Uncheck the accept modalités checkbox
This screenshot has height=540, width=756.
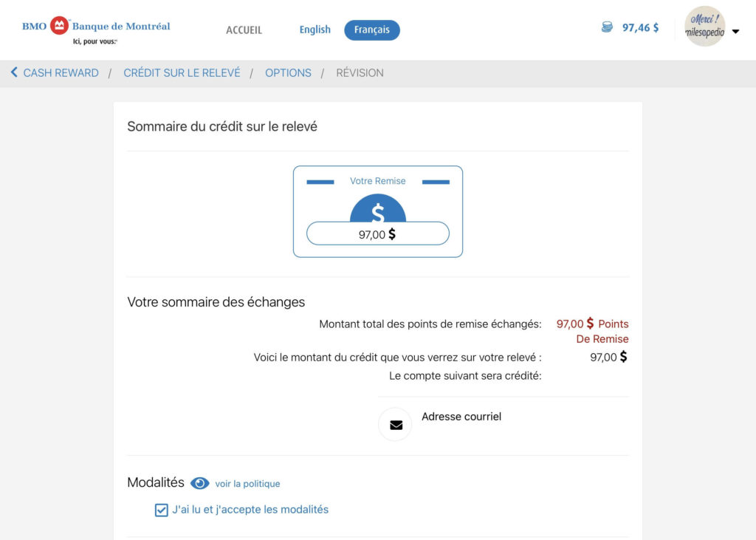pos(161,510)
